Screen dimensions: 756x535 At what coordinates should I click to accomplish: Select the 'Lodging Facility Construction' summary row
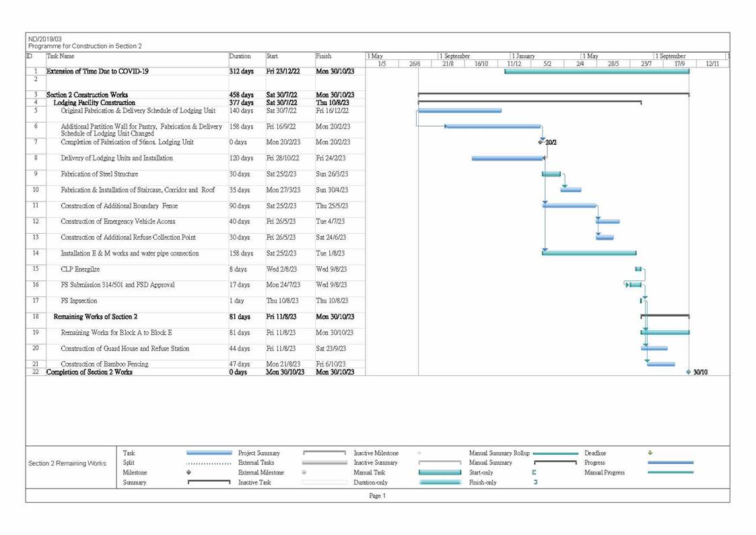tap(94, 102)
